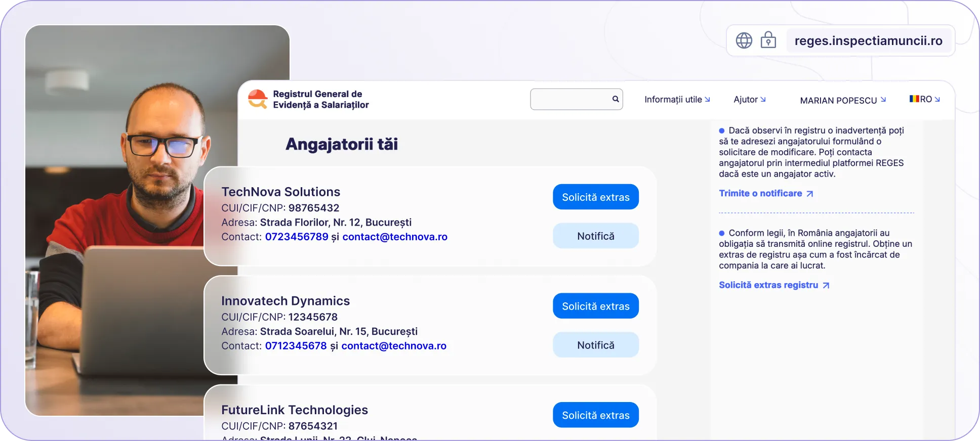
Task: Open the Ajutor dropdown menu
Action: (x=750, y=100)
